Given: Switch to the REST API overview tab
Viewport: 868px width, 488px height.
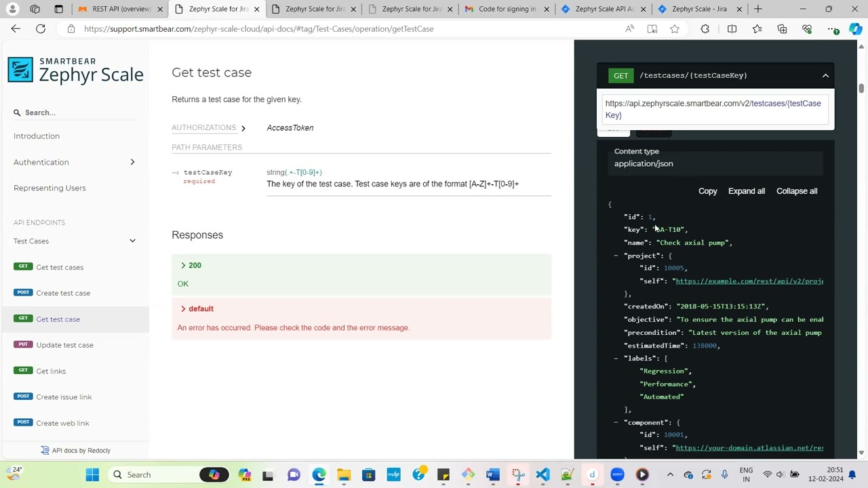Looking at the screenshot, I should tap(115, 9).
